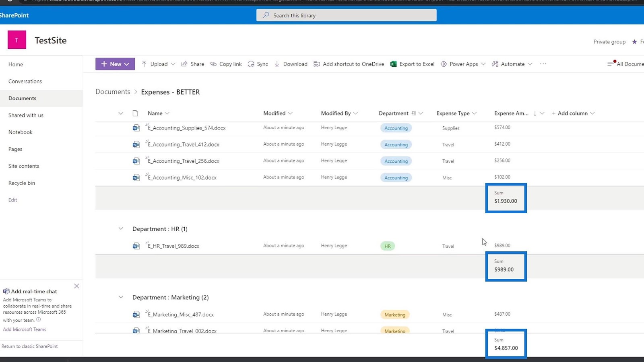644x362 pixels.
Task: Collapse all groups with header chevron
Action: pos(121,113)
